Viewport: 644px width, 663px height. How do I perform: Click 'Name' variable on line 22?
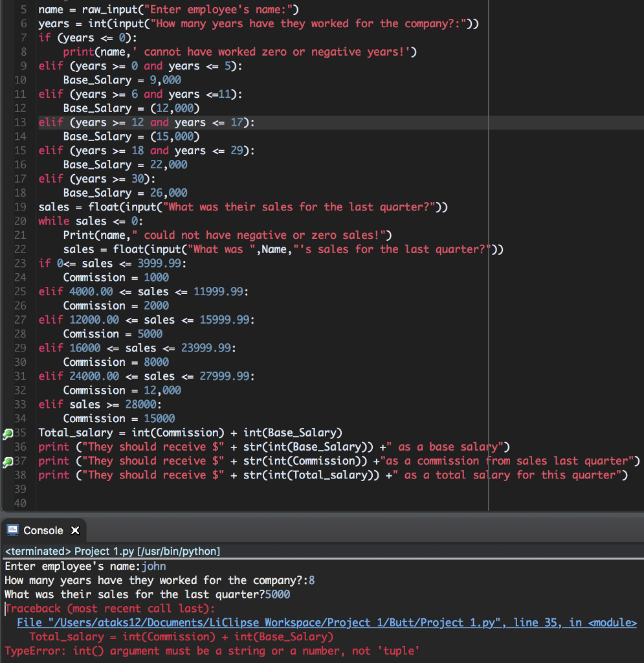274,249
